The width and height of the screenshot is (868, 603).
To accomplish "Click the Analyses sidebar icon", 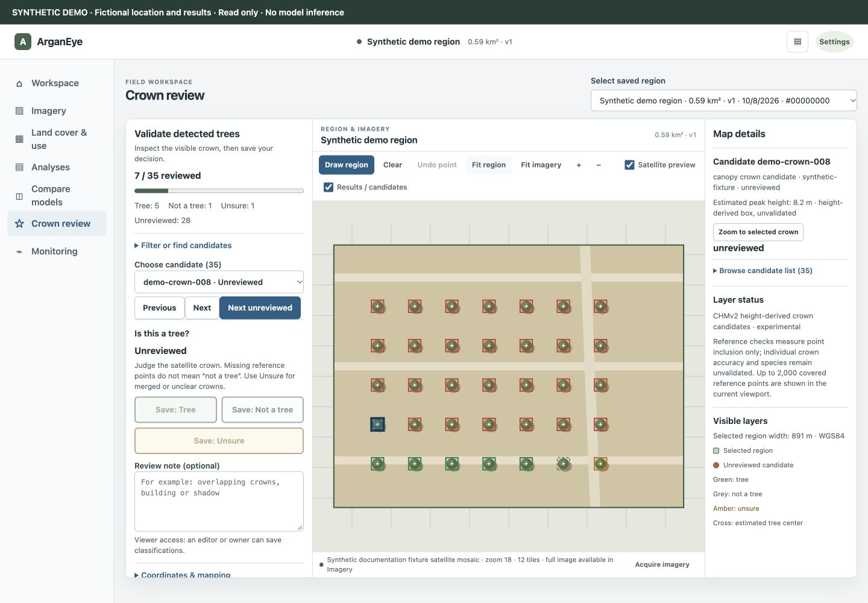I will tap(19, 167).
